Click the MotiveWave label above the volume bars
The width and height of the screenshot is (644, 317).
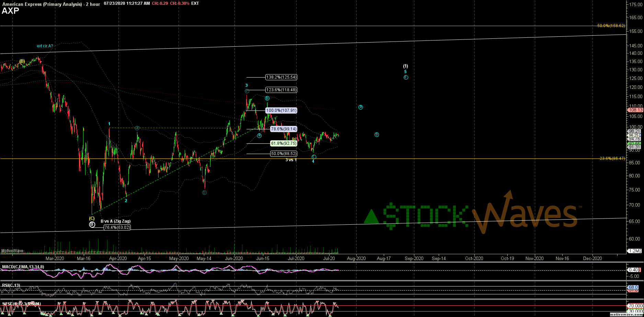(12, 251)
